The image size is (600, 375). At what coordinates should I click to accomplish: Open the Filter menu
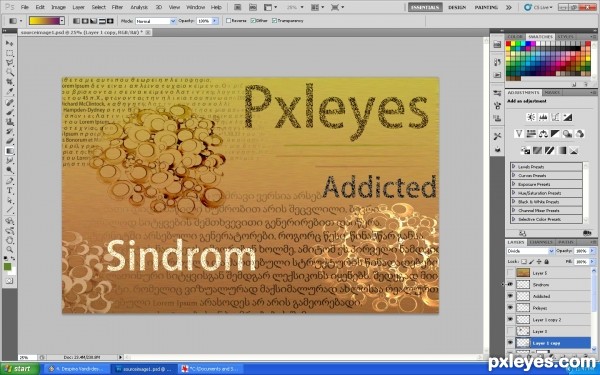[117, 7]
